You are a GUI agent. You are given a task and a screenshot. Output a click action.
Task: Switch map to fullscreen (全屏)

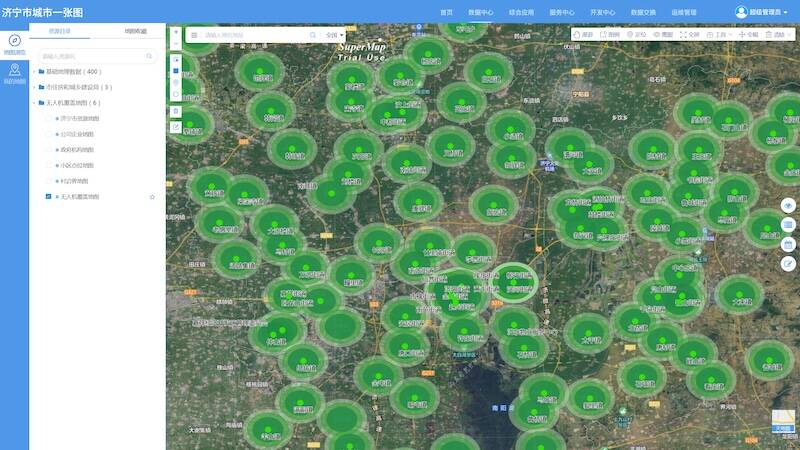click(x=690, y=35)
